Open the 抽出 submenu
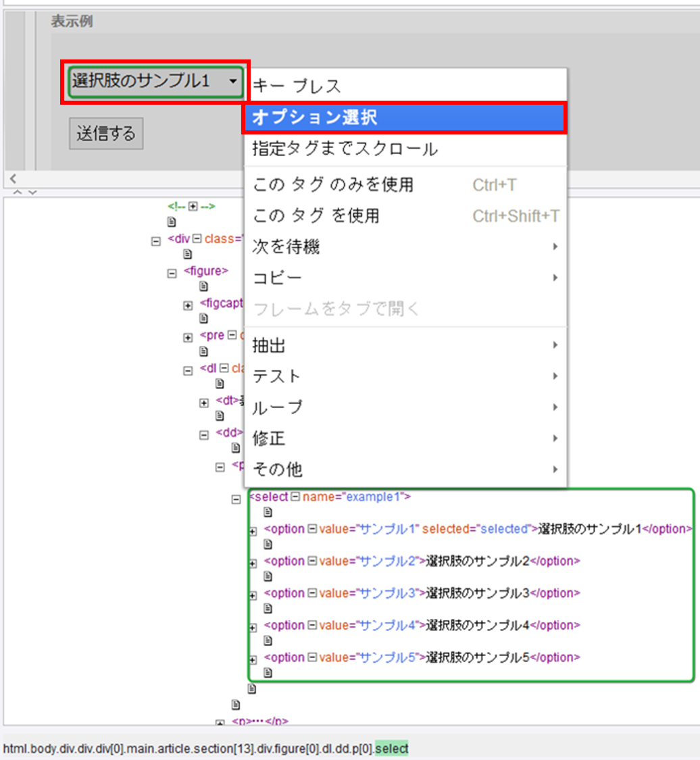Screen dimensions: 700x760 (405, 345)
